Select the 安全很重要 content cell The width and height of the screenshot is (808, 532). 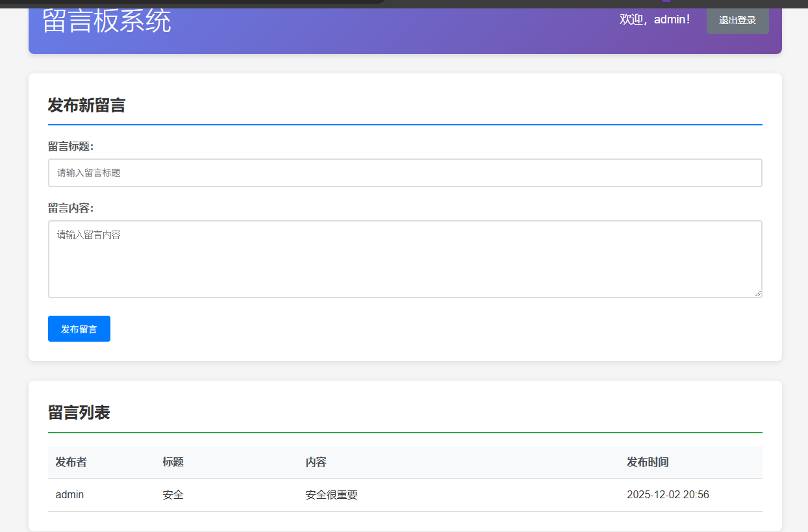(x=331, y=495)
